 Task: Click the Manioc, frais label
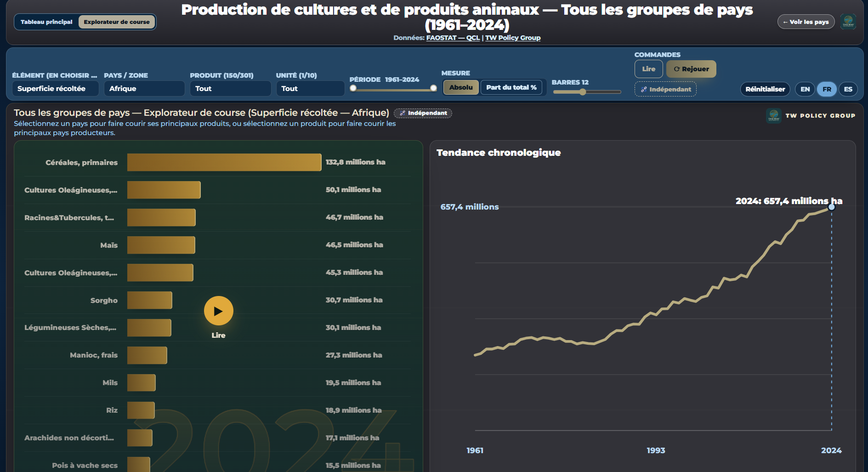point(94,355)
